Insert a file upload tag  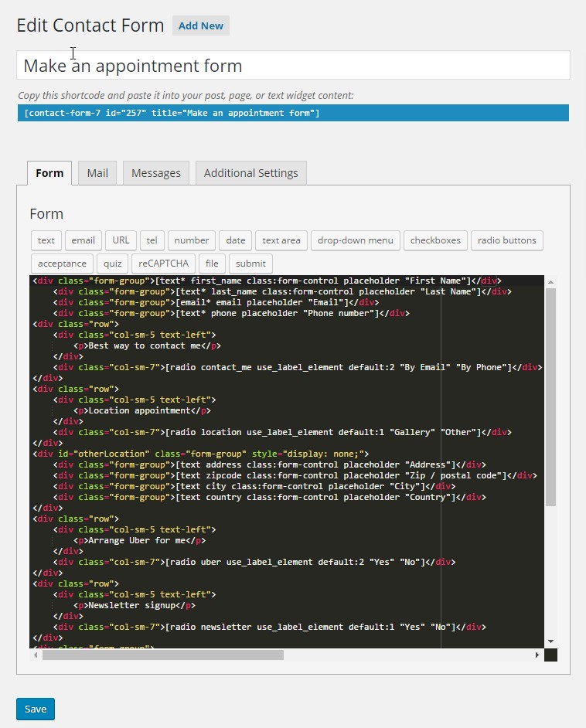point(212,264)
